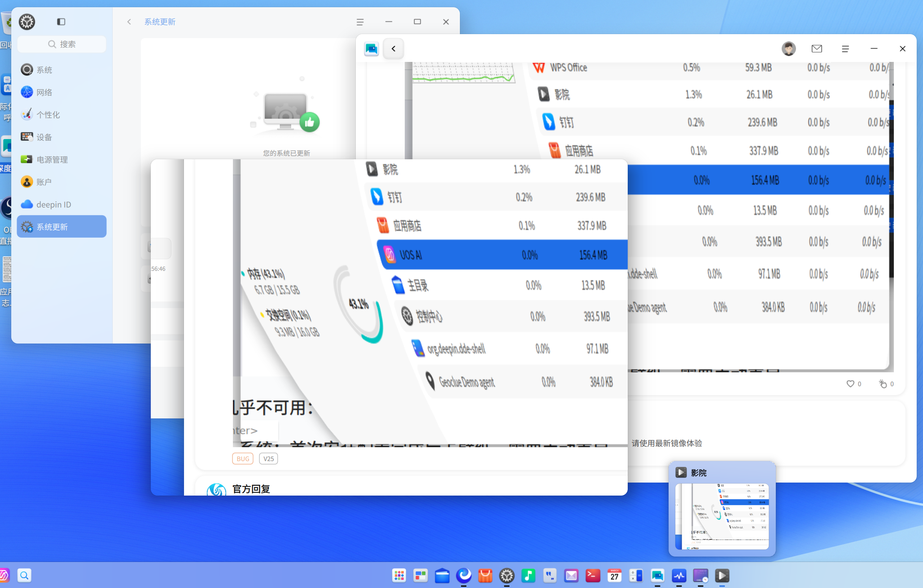Open user avatar in forum window
This screenshot has width=923, height=588.
[x=788, y=48]
